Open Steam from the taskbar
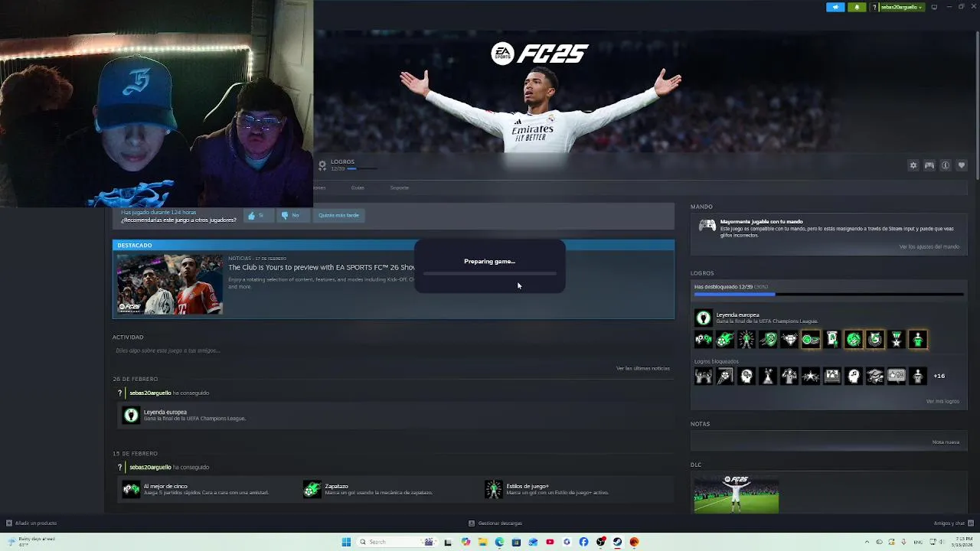This screenshot has width=980, height=551. coord(617,542)
